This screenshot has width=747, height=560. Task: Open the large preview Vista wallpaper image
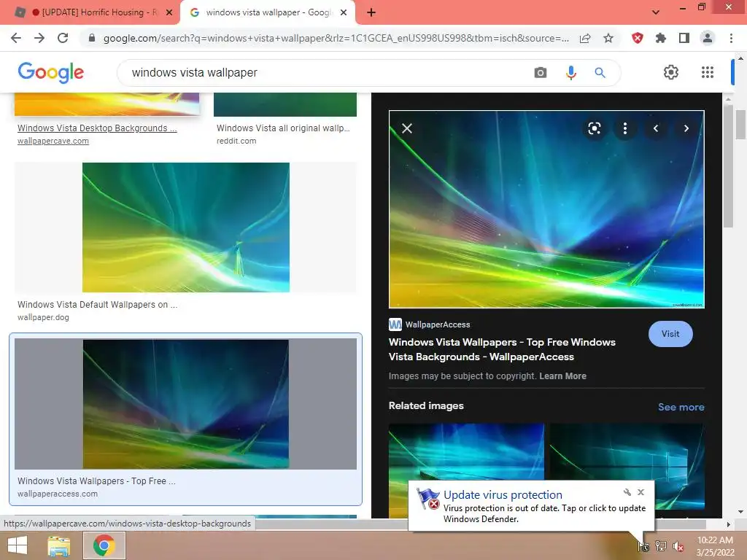coord(546,209)
